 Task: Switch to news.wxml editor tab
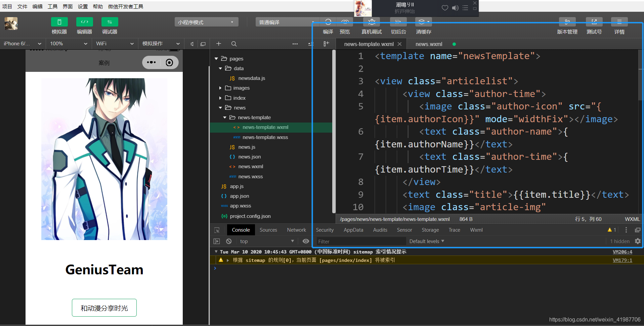429,44
